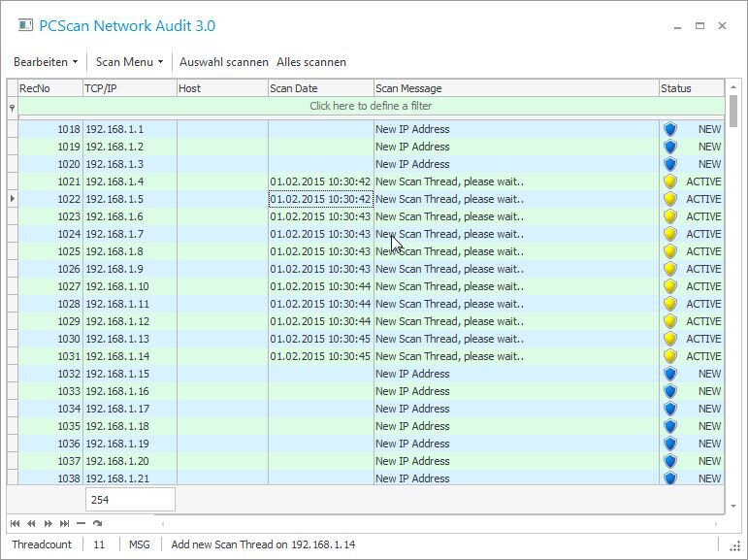Select the RecNo 1029 cell
748x560 pixels.
coord(50,321)
